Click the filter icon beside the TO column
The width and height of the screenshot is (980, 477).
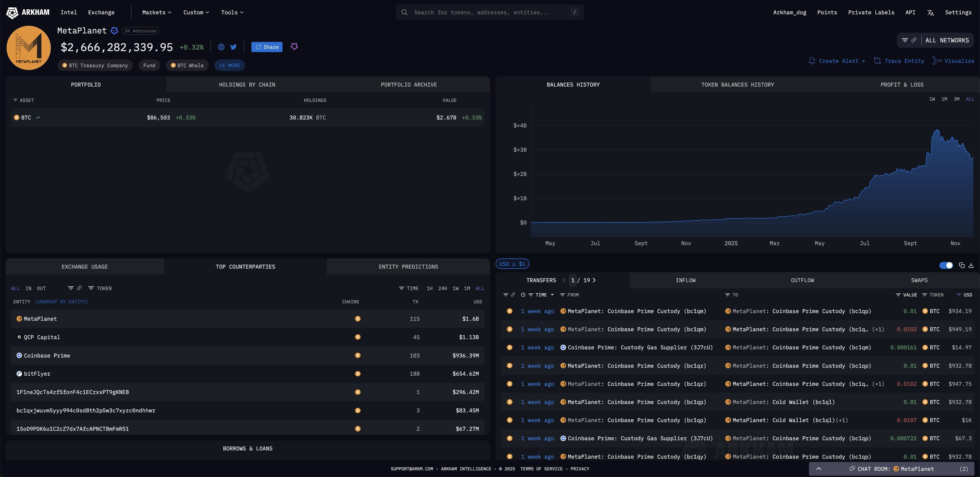pyautogui.click(x=727, y=295)
